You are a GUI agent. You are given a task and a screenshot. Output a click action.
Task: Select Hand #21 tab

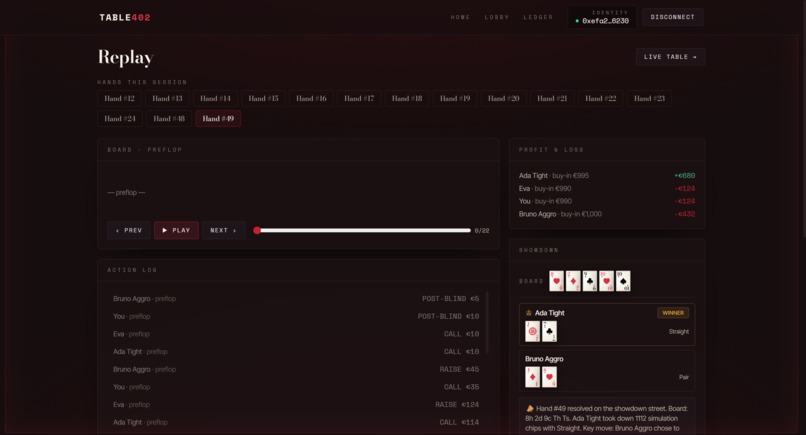point(552,98)
